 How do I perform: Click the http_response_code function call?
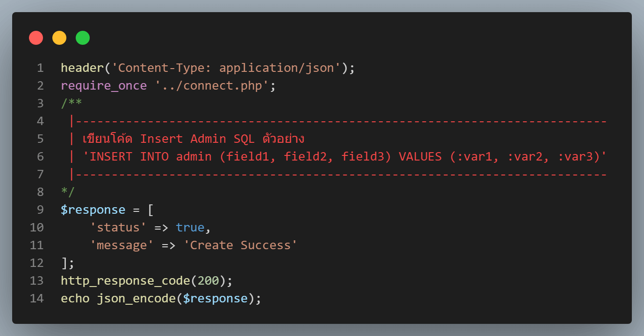tap(125, 280)
